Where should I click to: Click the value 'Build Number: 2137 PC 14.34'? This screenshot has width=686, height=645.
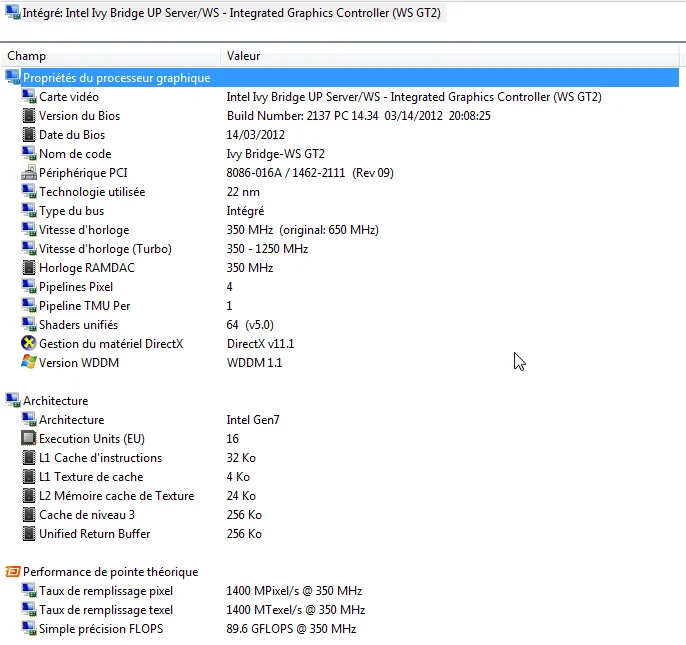tap(302, 116)
